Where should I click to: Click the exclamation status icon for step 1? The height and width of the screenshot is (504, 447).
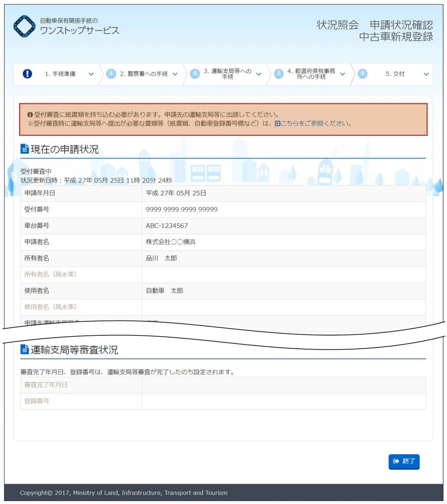tap(27, 74)
